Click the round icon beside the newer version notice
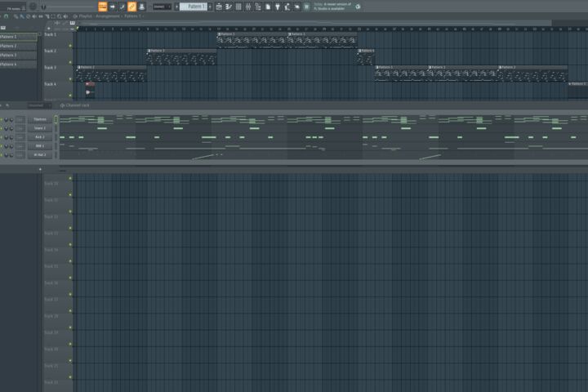 (358, 7)
